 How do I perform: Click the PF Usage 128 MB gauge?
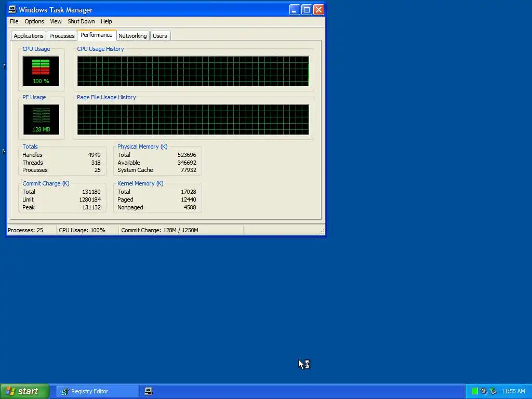pos(41,119)
